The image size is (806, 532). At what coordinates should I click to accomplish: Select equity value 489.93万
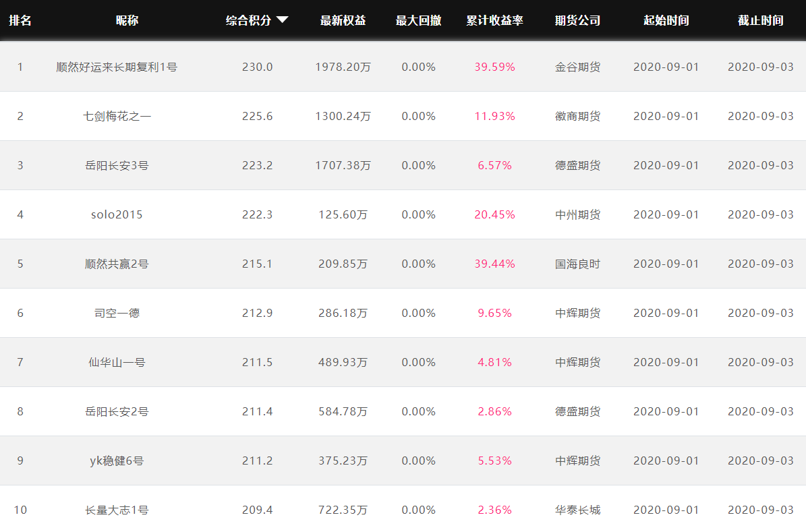click(x=343, y=362)
